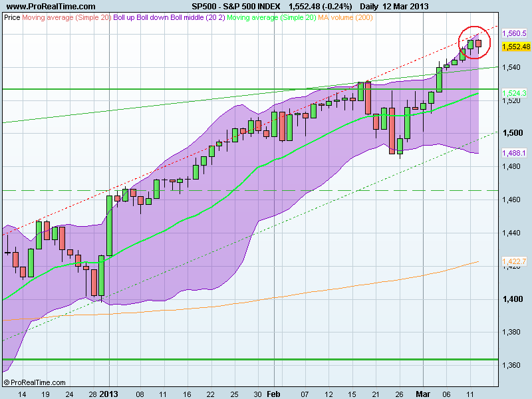
Task: Click the Boll down legend label
Action: [153, 17]
